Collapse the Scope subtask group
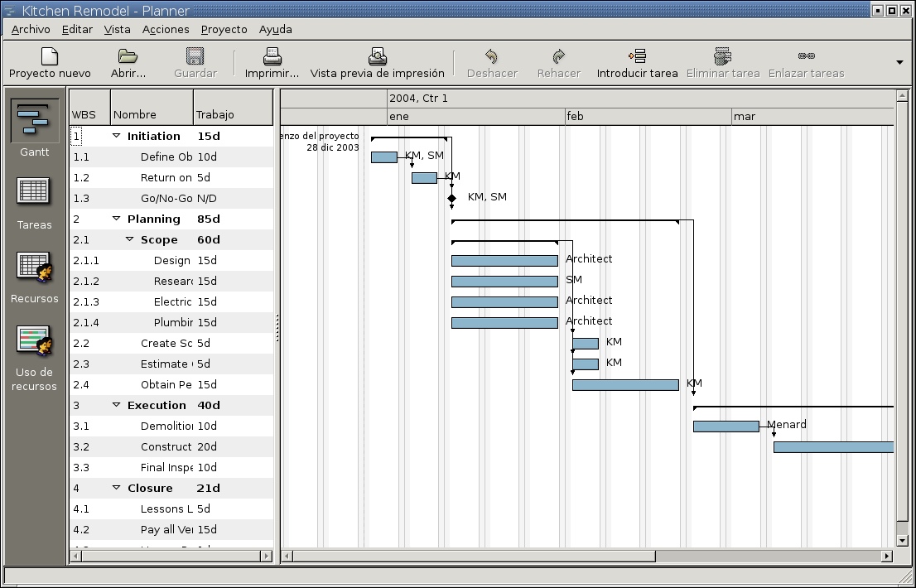The height and width of the screenshot is (588, 916). 130,239
